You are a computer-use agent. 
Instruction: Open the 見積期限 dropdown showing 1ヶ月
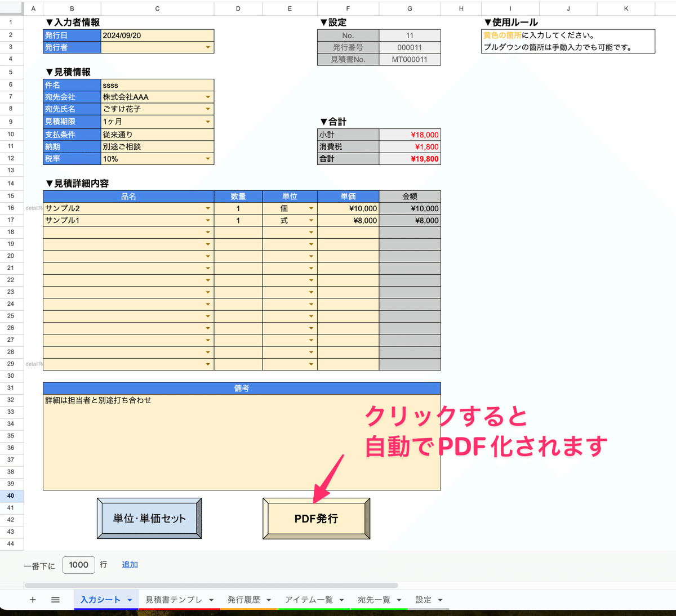point(208,121)
